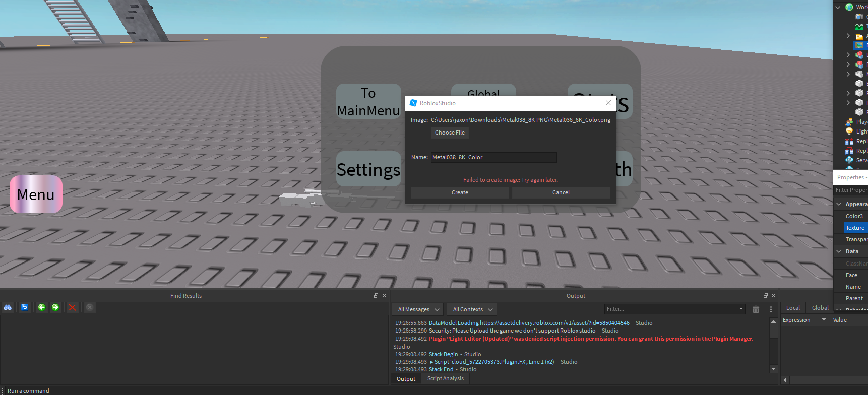Click the first Replicated service icon in Explorer
The width and height of the screenshot is (868, 395).
click(849, 141)
